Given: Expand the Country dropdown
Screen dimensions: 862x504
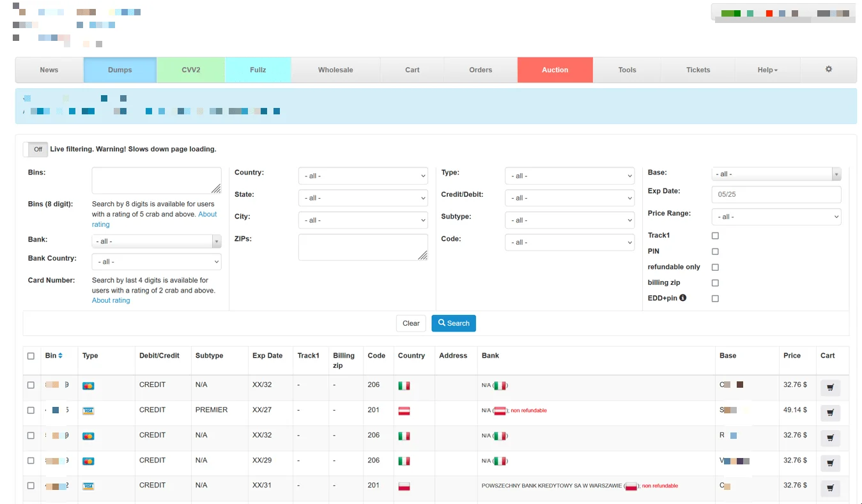Looking at the screenshot, I should [363, 176].
